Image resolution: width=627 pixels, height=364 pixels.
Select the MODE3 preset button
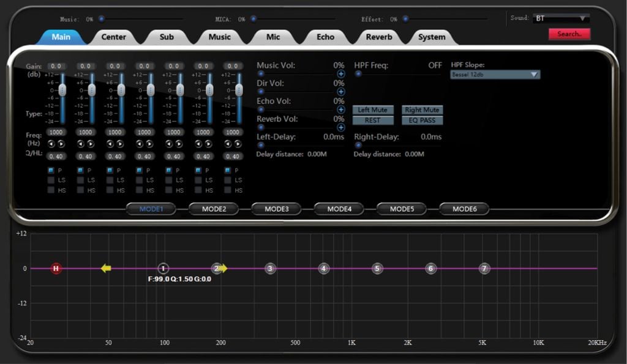tap(277, 209)
